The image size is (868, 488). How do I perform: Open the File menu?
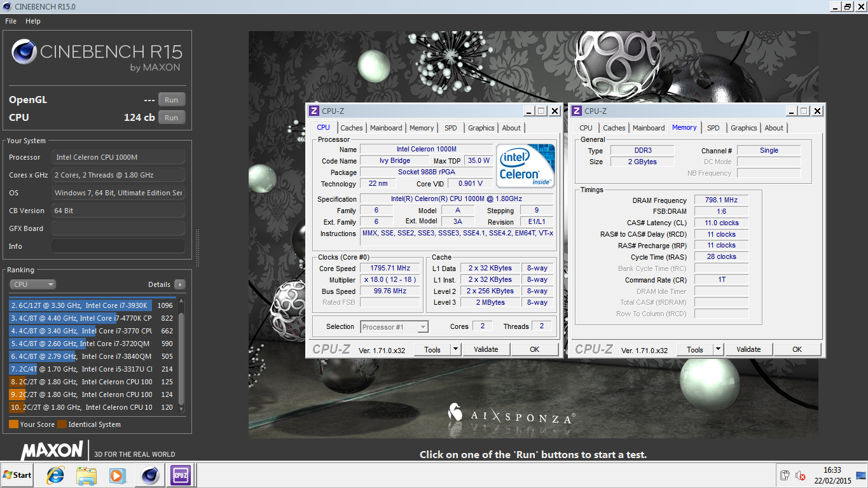pyautogui.click(x=11, y=21)
